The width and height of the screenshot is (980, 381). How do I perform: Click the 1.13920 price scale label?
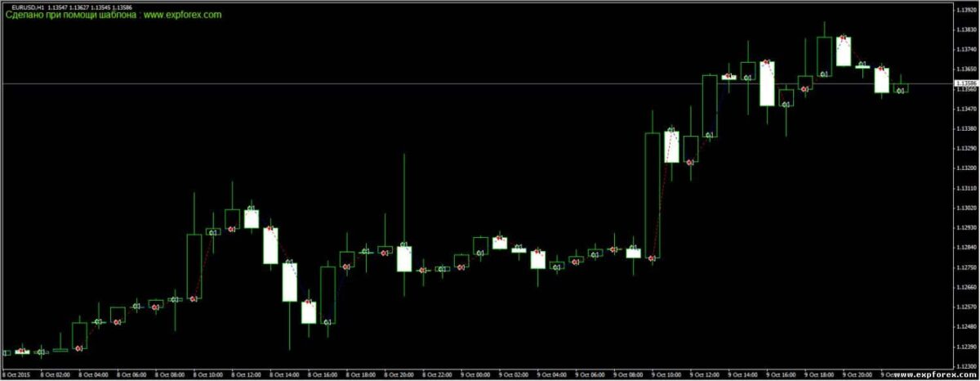(x=966, y=10)
